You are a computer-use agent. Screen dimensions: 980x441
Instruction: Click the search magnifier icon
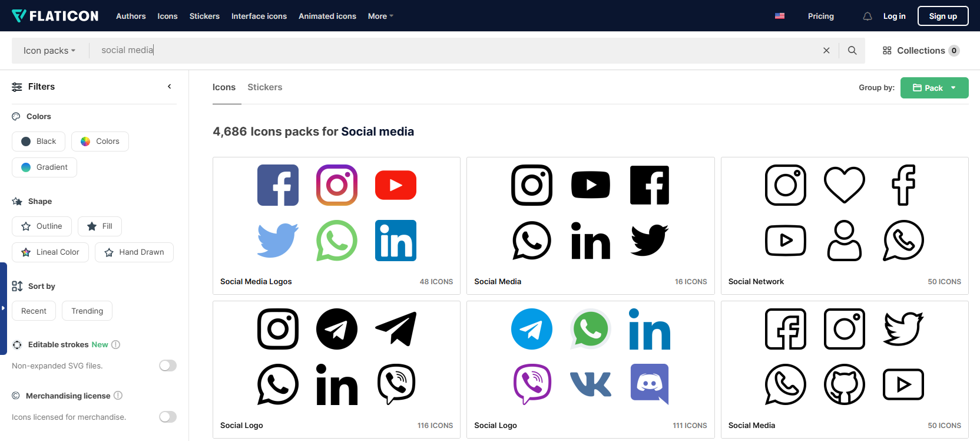852,51
